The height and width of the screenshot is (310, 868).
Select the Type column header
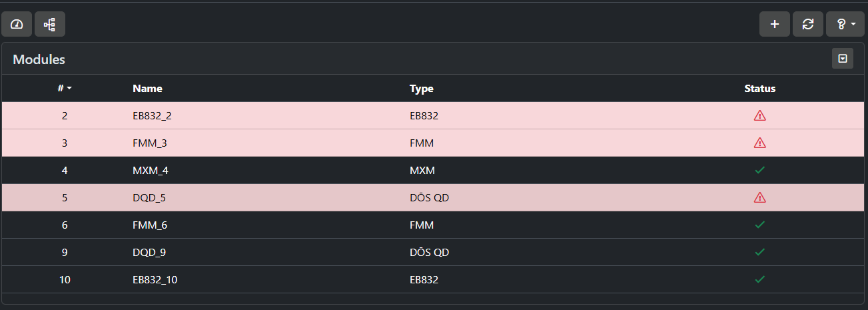coord(422,88)
